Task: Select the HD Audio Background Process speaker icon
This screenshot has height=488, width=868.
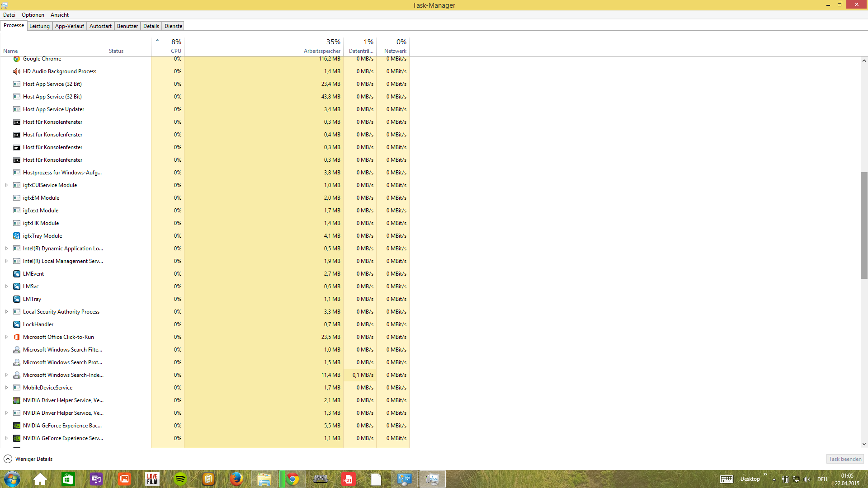Action: pyautogui.click(x=17, y=71)
